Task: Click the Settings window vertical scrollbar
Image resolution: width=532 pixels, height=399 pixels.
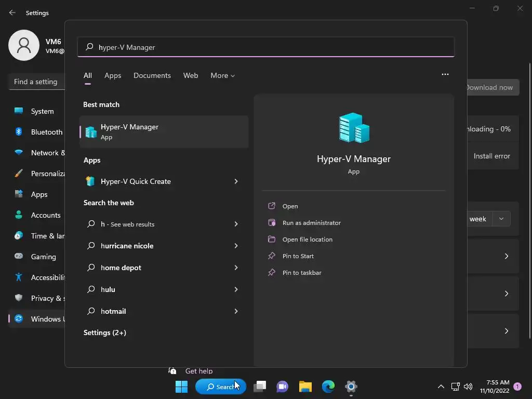Action: point(529,200)
